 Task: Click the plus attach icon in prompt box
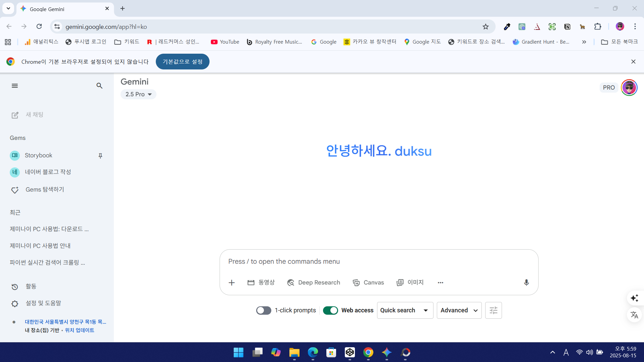pos(232,282)
